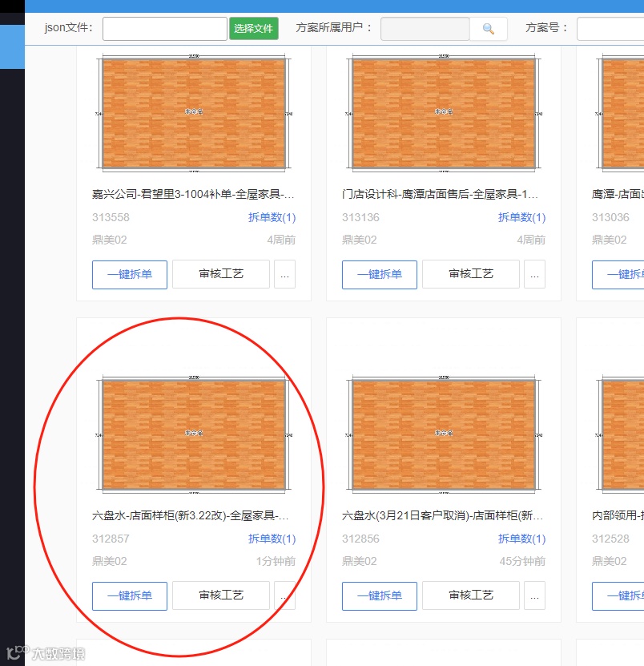Click plan number 313558
This screenshot has height=666, width=644.
pyautogui.click(x=111, y=217)
